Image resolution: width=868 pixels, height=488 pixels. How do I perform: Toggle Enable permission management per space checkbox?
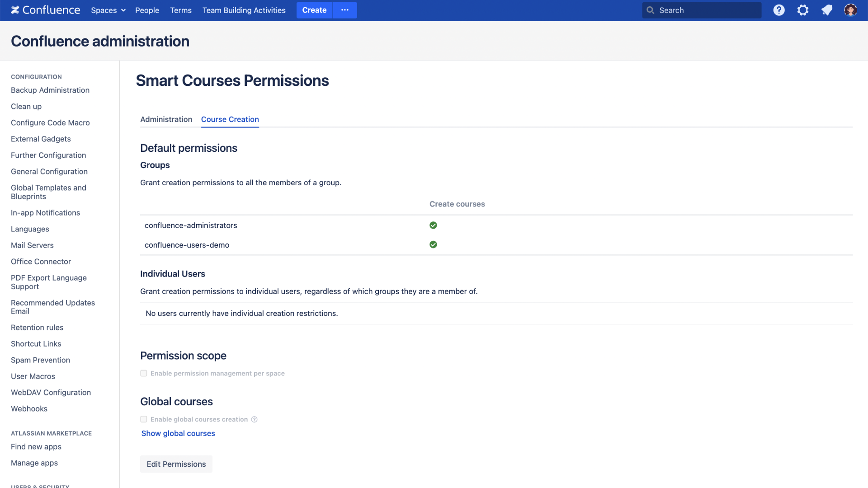144,373
